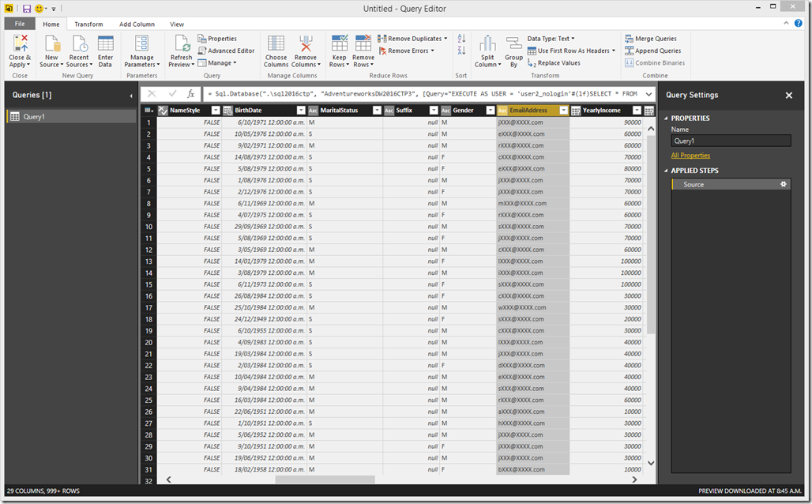Image resolution: width=812 pixels, height=504 pixels.
Task: Click the Refresh Preview icon
Action: coord(181,44)
